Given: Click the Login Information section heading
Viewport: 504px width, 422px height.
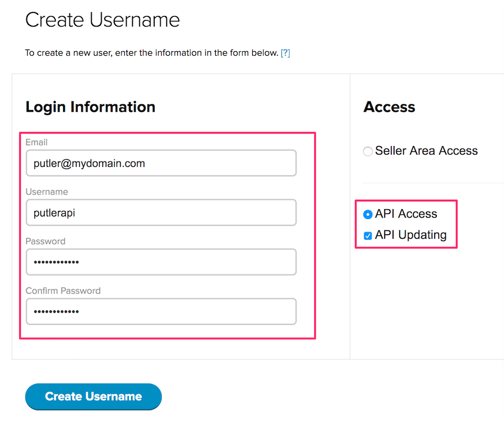Looking at the screenshot, I should point(90,107).
